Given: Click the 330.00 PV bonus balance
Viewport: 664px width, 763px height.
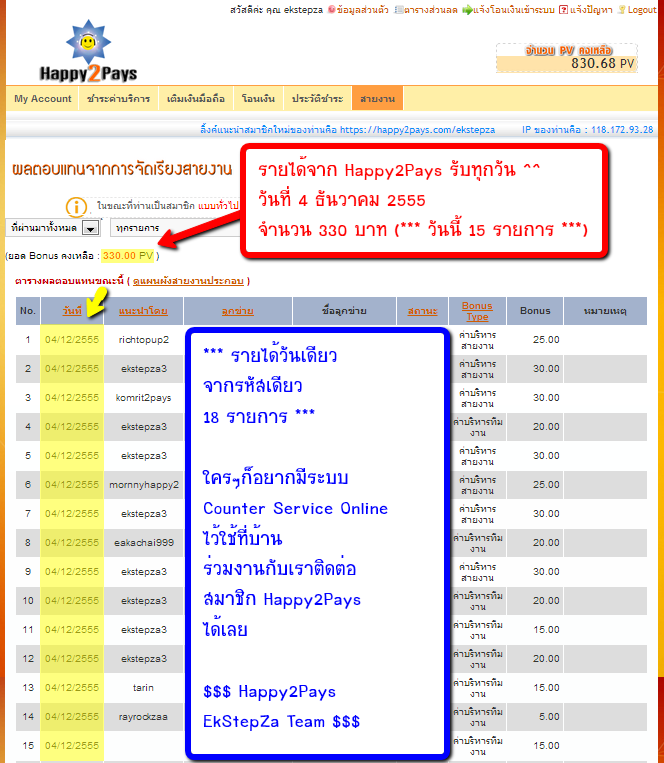Looking at the screenshot, I should pos(128,256).
